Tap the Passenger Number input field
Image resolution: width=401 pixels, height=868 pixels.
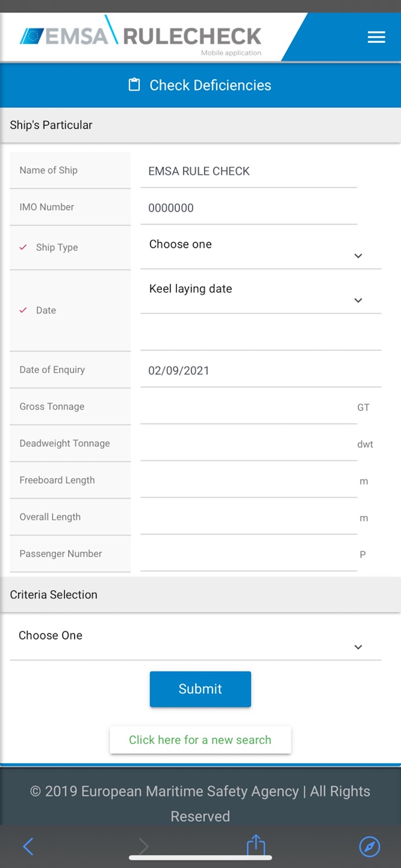[x=249, y=554]
